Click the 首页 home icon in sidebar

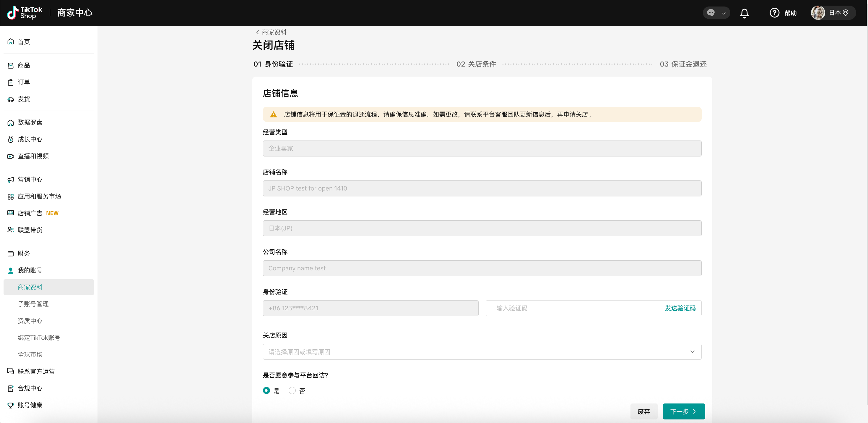[x=10, y=42]
